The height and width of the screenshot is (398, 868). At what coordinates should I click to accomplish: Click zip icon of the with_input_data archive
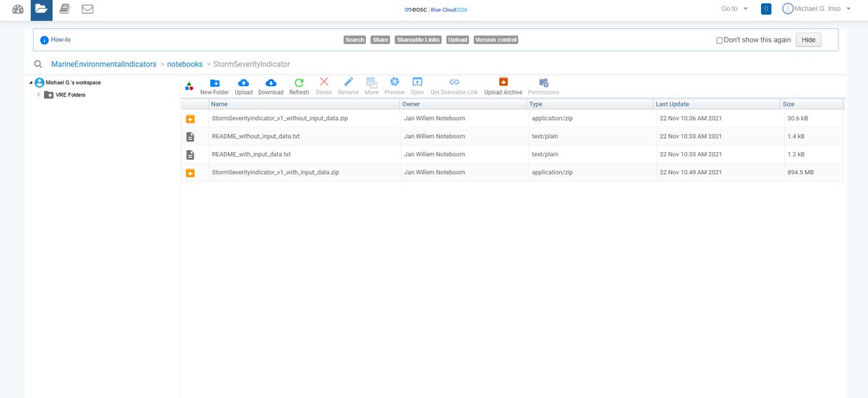(190, 173)
